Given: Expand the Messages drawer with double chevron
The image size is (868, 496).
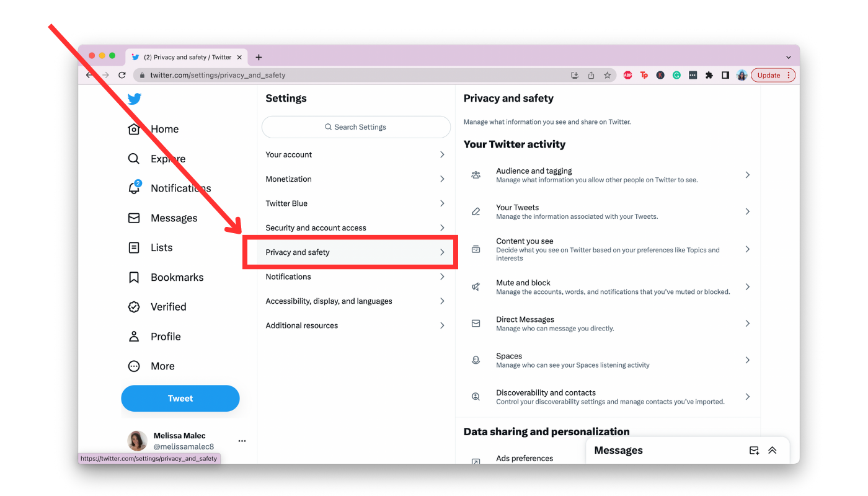Looking at the screenshot, I should click(773, 451).
